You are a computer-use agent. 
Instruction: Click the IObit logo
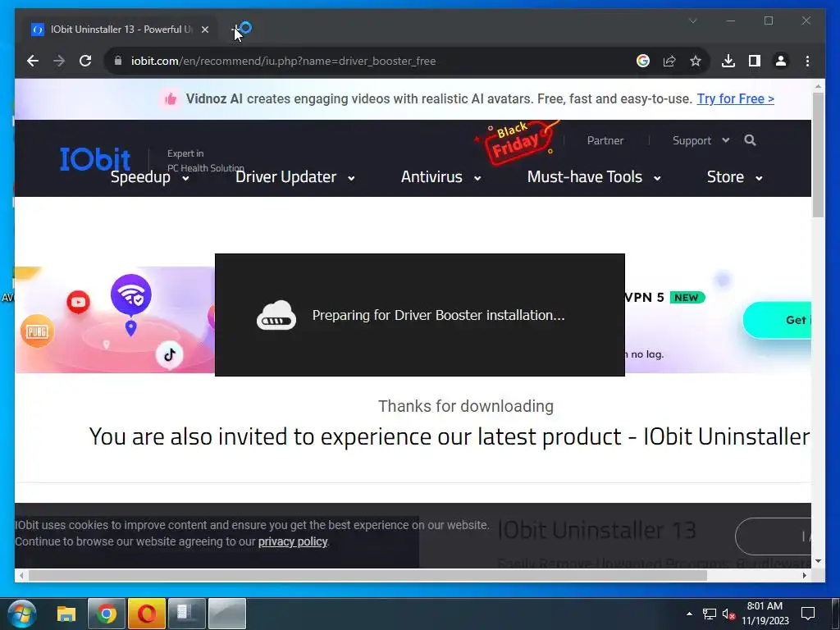95,158
